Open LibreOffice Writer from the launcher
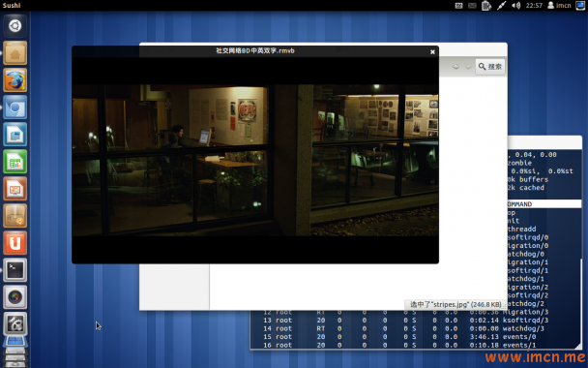Image resolution: width=588 pixels, height=368 pixels. coord(15,134)
